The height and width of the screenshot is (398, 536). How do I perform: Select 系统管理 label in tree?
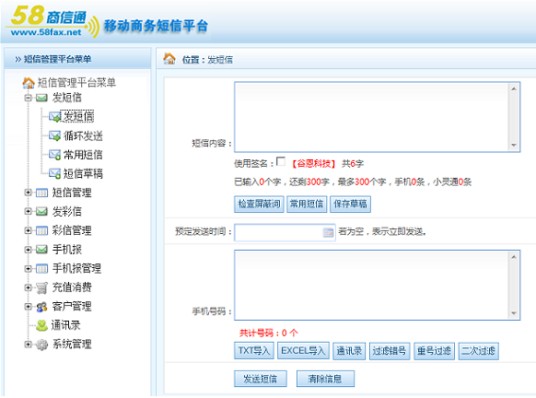coord(72,344)
